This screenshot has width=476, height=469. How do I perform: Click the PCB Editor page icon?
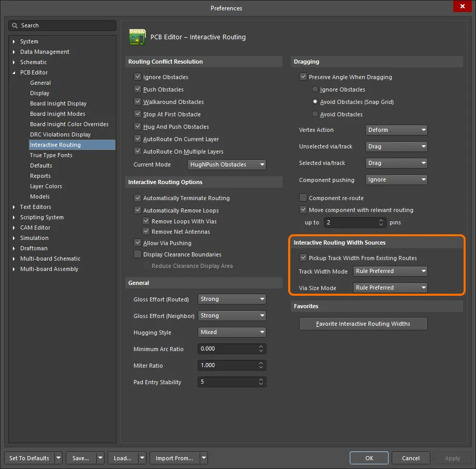click(137, 37)
